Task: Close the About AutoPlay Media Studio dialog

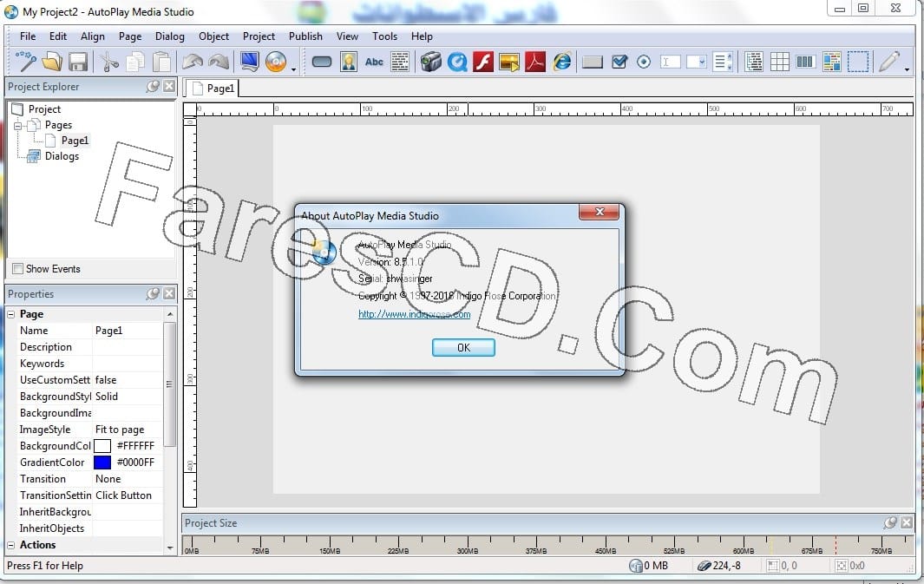Action: [600, 212]
